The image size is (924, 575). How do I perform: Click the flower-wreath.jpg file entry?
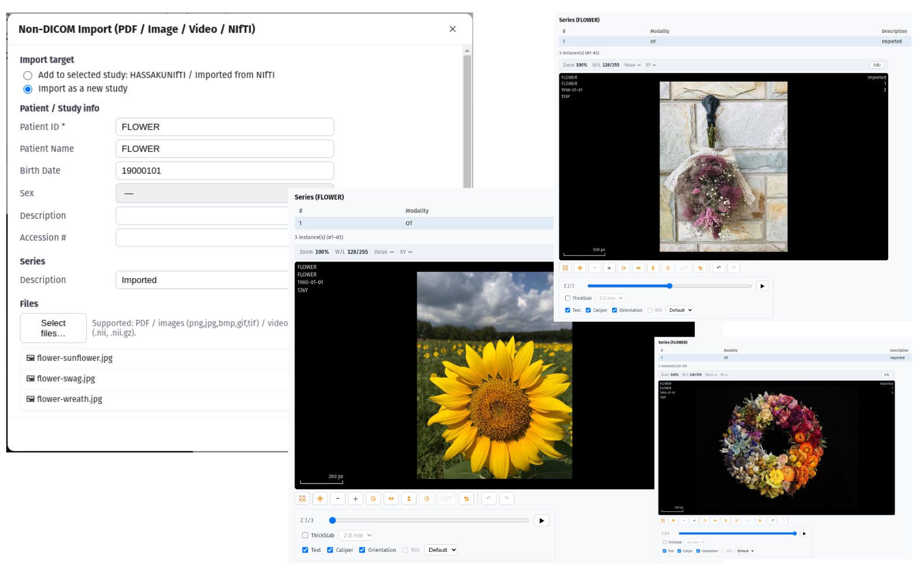[x=154, y=399]
